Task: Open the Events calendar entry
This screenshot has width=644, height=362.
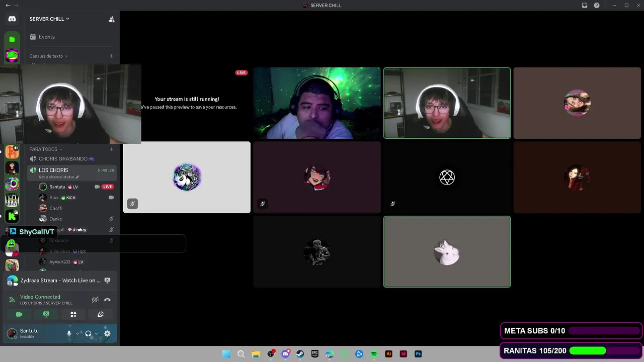Action: (x=42, y=37)
